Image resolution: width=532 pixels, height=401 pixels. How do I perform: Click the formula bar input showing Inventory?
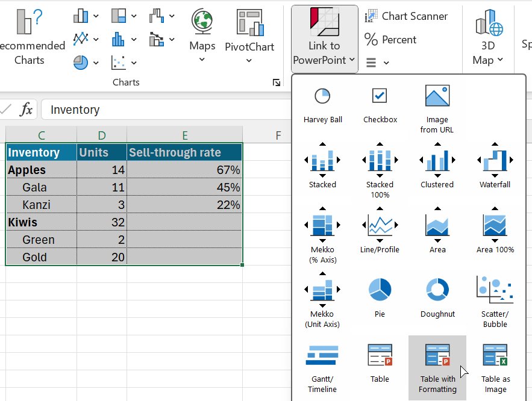tap(166, 110)
